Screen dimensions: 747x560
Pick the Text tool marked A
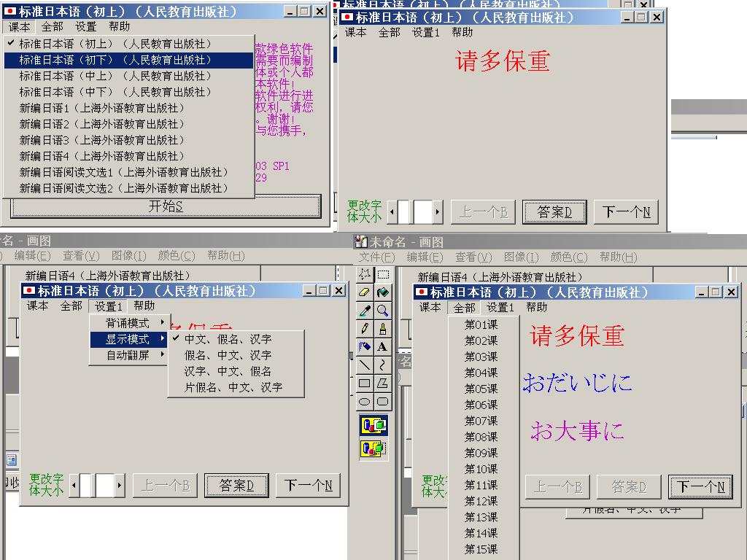point(382,346)
